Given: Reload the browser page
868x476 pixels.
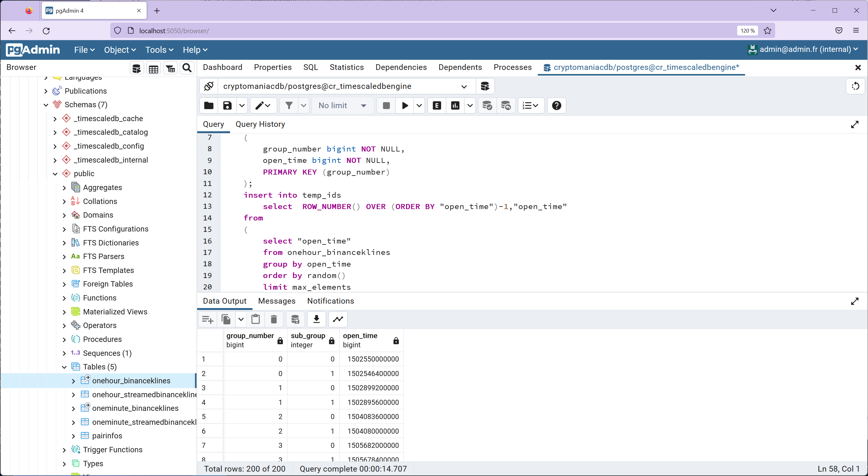Looking at the screenshot, I should pyautogui.click(x=46, y=31).
